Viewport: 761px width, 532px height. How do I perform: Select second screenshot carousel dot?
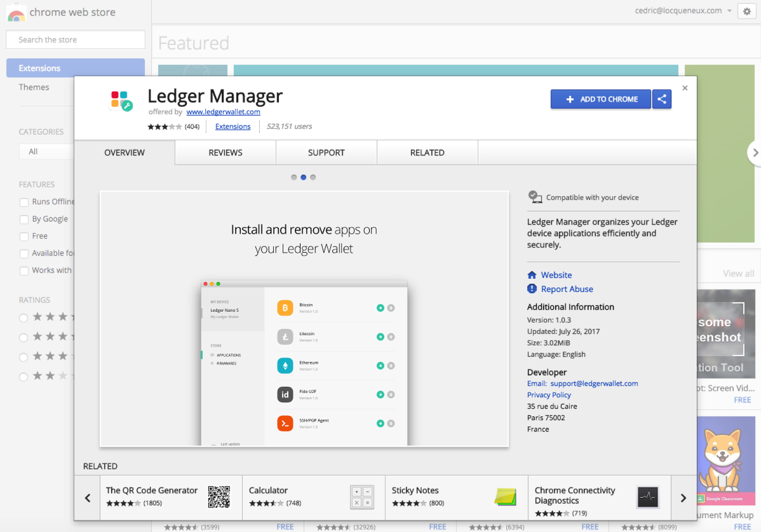[x=303, y=177]
